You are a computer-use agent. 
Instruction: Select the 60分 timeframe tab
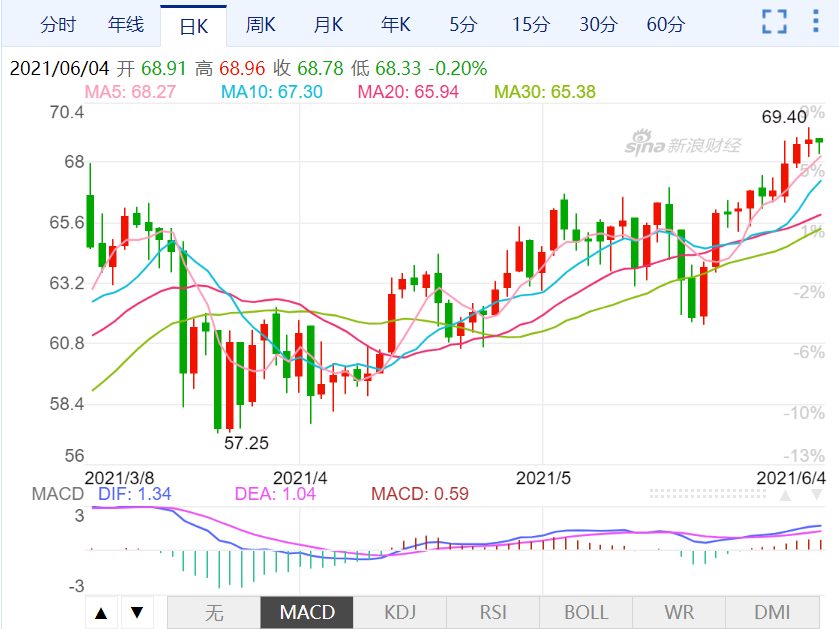pyautogui.click(x=666, y=23)
